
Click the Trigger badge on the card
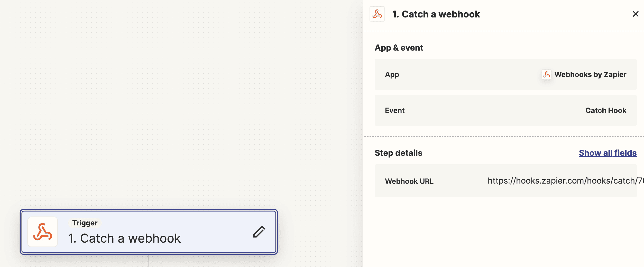tap(85, 223)
